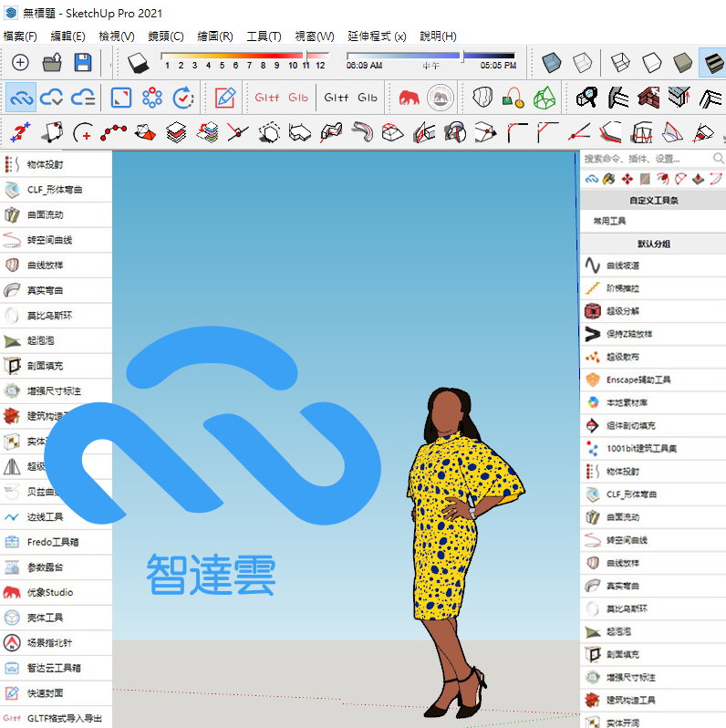This screenshot has height=728, width=726.
Task: Open 曲线坡道 in right panel
Action: click(x=623, y=265)
